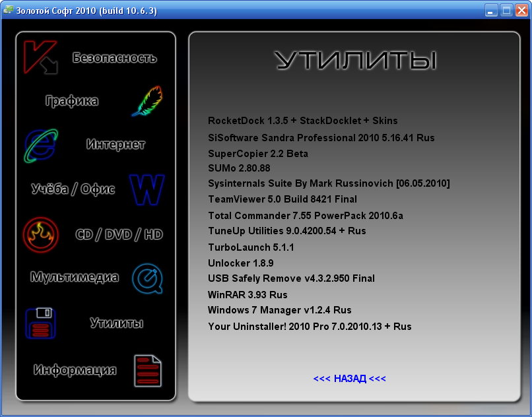Screen dimensions: 532x417
Task: Choose USB Safely Remove v4.3.2.950 Final
Action: (x=291, y=278)
